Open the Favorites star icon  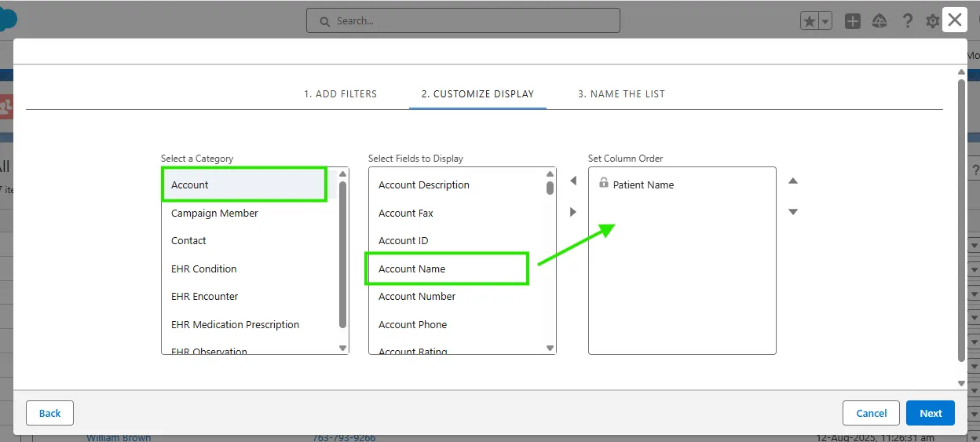point(809,21)
